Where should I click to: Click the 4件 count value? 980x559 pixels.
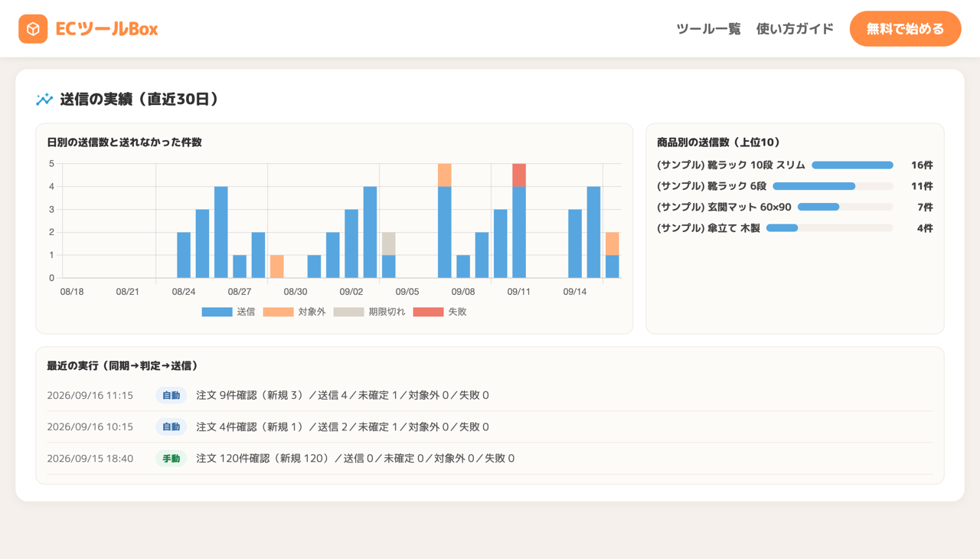tap(925, 228)
